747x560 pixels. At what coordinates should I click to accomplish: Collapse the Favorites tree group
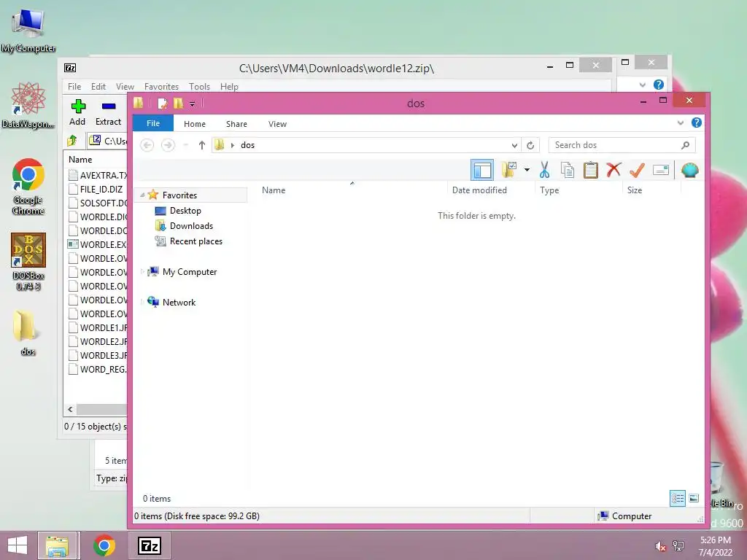(x=142, y=195)
